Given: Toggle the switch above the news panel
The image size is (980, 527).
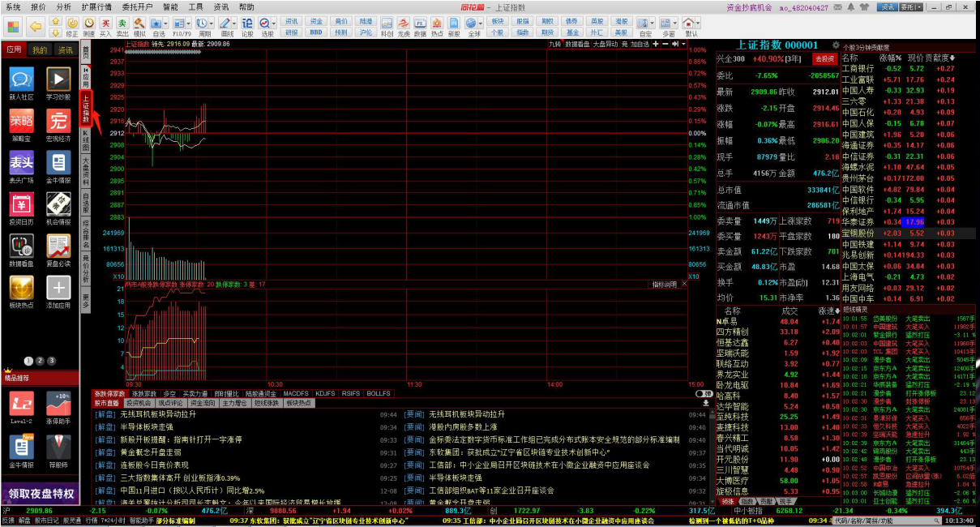Looking at the screenshot, I should [703, 393].
